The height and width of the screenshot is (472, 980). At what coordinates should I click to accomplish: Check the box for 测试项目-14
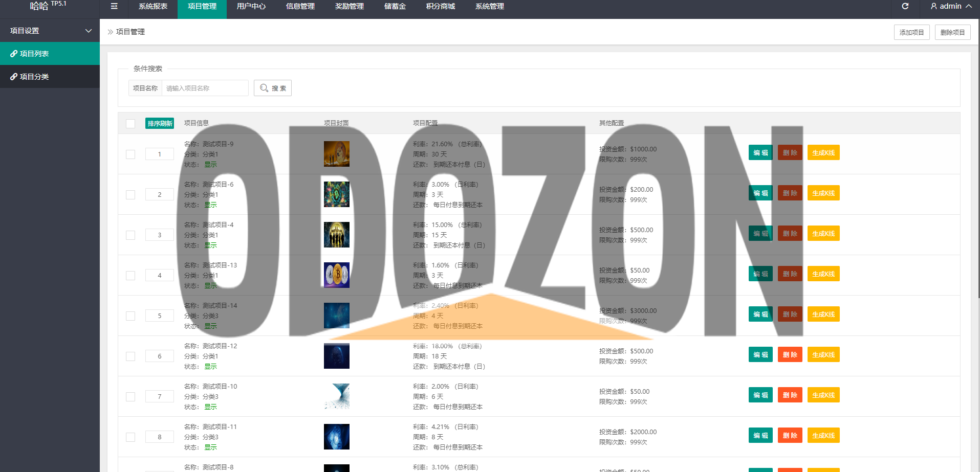130,316
